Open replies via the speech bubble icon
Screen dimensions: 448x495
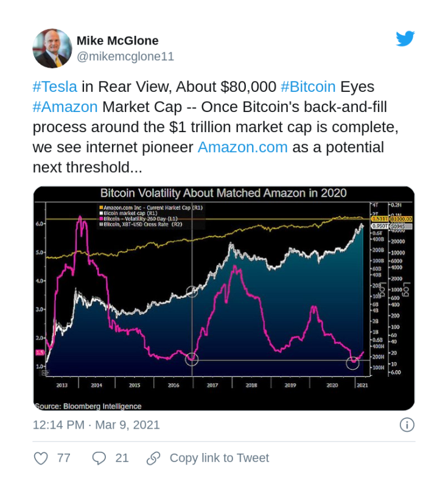click(x=99, y=458)
